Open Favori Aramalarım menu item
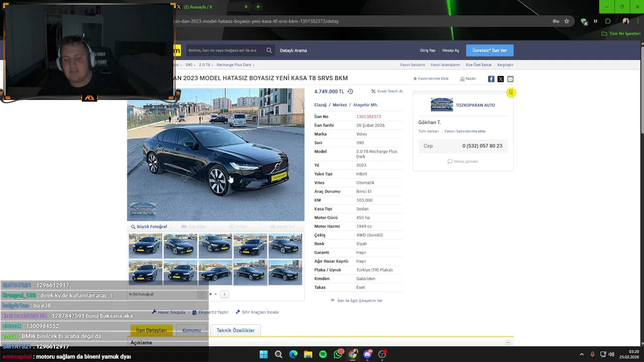 click(x=445, y=65)
